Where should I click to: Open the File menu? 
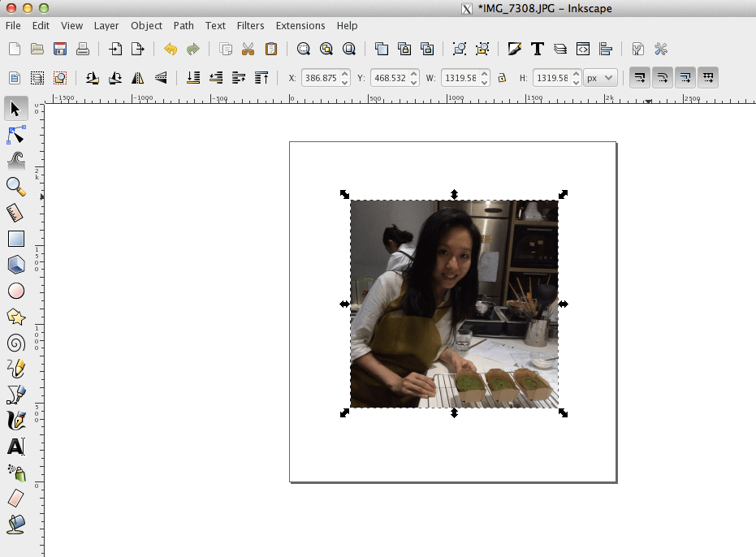point(13,25)
